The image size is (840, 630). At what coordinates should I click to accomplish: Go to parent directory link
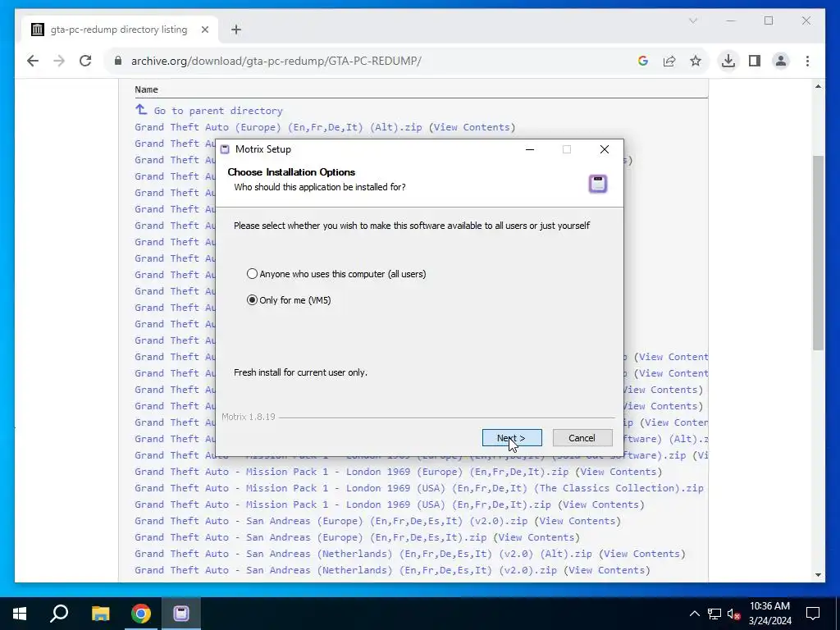coord(218,111)
